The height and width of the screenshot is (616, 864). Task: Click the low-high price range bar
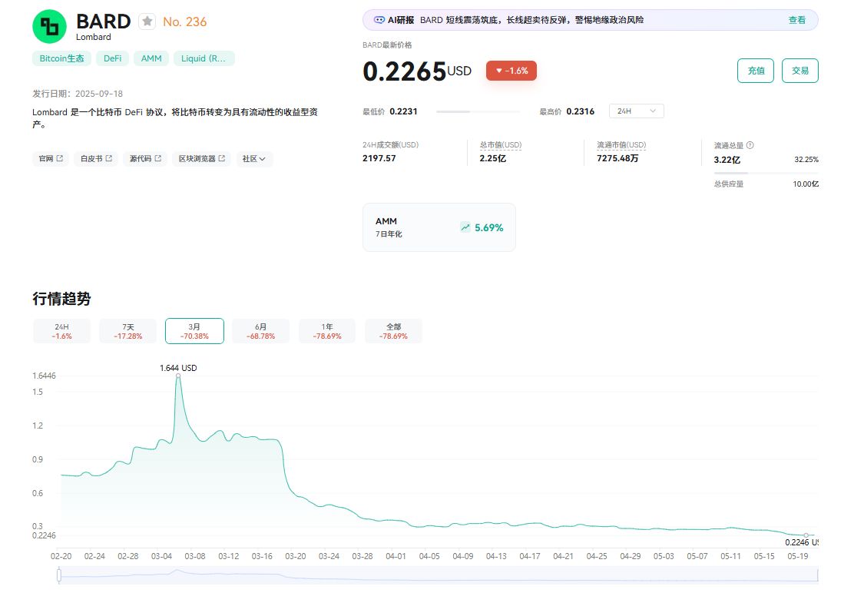click(478, 111)
